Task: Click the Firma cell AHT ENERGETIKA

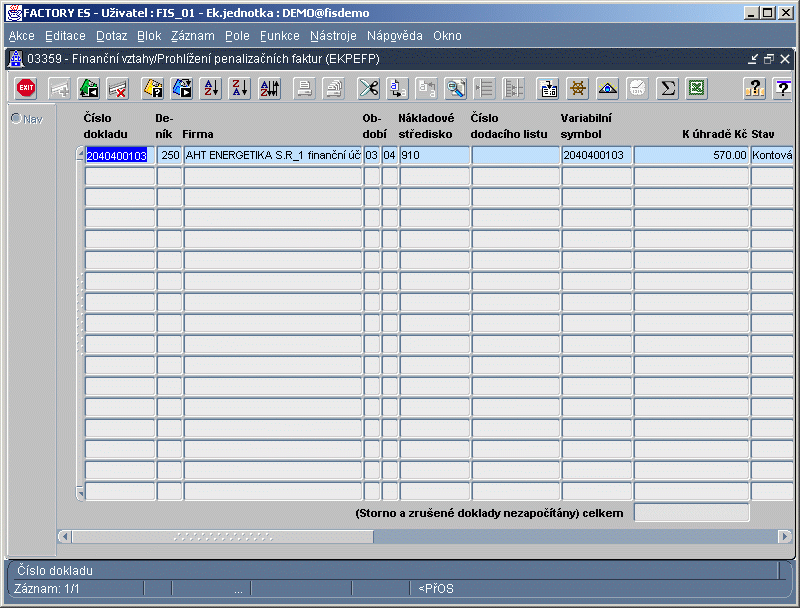Action: (272, 155)
